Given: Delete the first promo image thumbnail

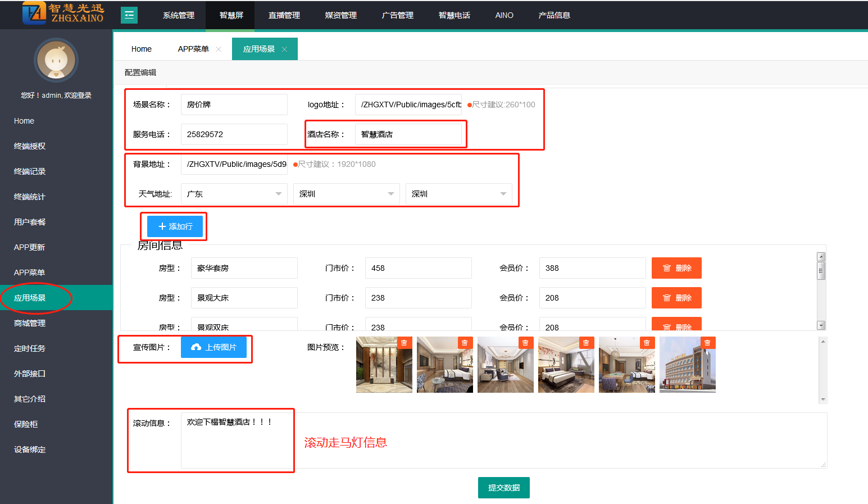Looking at the screenshot, I should point(404,343).
